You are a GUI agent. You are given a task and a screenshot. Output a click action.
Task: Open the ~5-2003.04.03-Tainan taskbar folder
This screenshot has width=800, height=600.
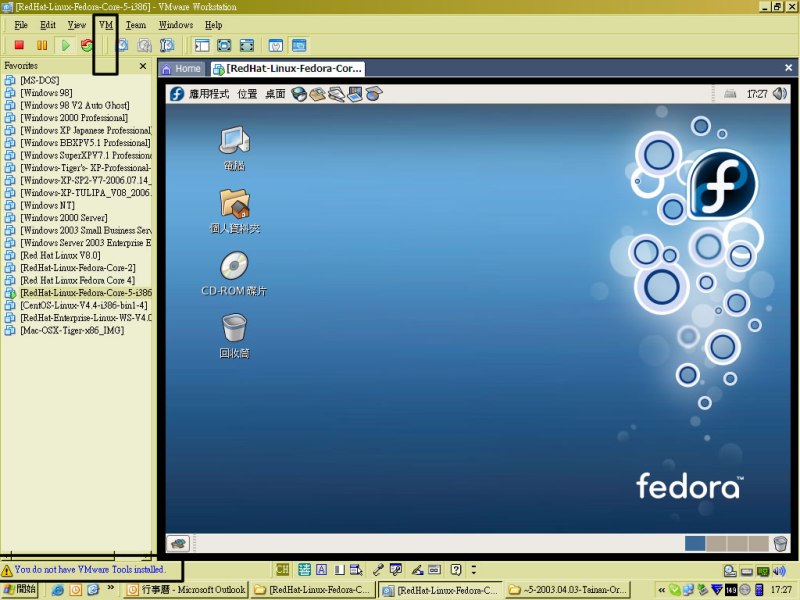(567, 590)
